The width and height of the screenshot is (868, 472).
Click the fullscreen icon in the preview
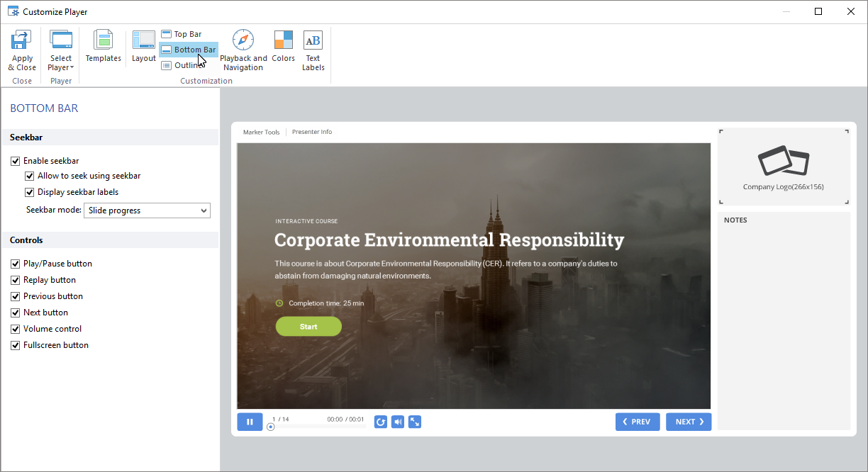tap(415, 422)
